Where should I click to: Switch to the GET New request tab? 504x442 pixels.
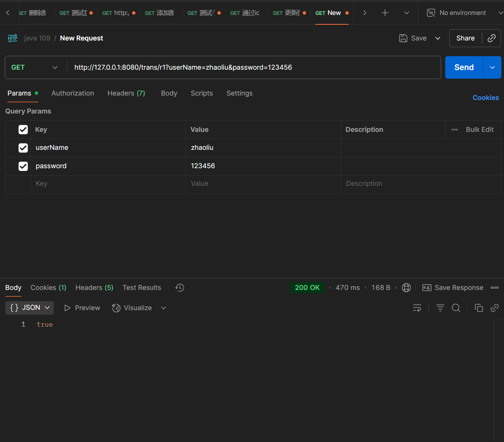[x=332, y=13]
